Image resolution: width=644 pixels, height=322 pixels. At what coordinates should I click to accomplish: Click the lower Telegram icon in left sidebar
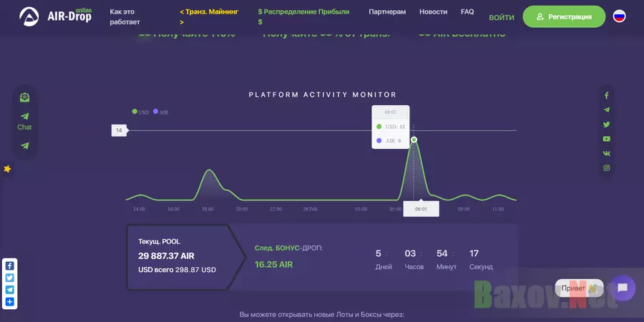click(24, 145)
